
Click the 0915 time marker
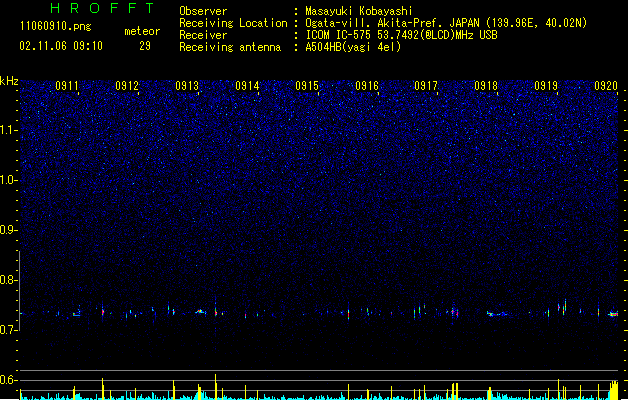[307, 86]
